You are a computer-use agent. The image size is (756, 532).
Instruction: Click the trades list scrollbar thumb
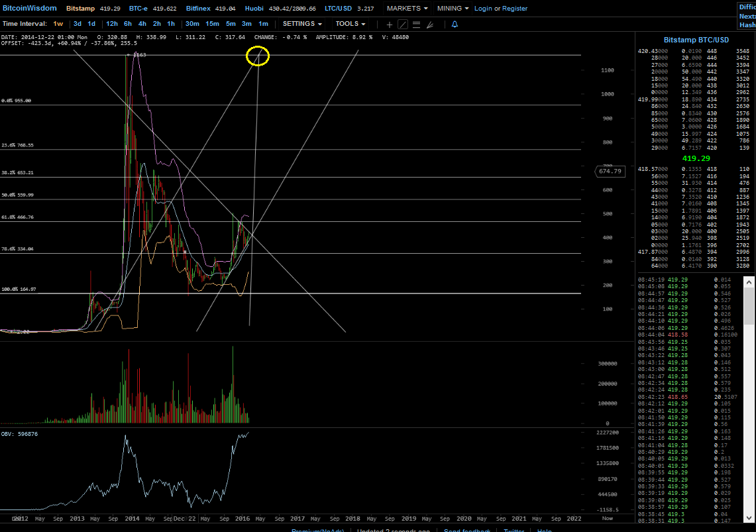[749, 307]
